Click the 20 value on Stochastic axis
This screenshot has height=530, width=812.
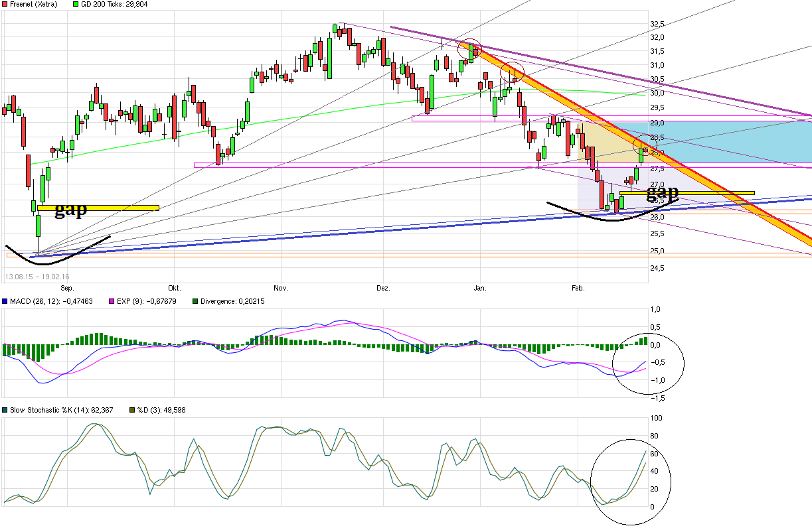pyautogui.click(x=655, y=490)
